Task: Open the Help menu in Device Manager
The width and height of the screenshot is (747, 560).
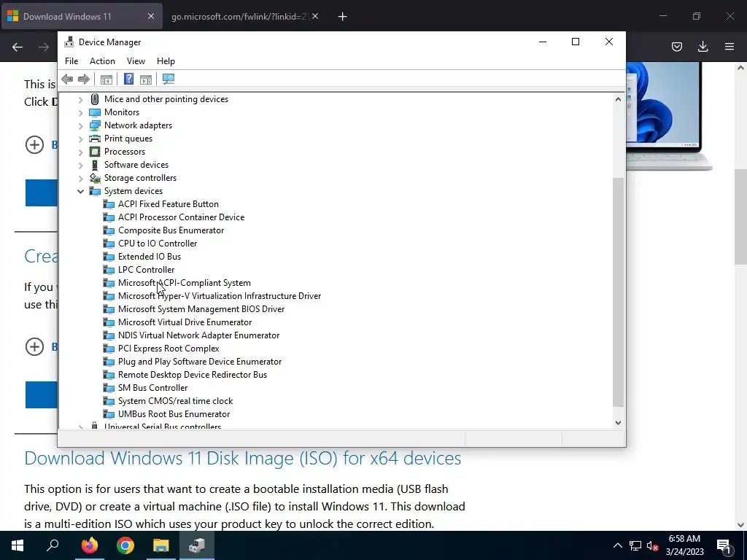Action: 166,61
